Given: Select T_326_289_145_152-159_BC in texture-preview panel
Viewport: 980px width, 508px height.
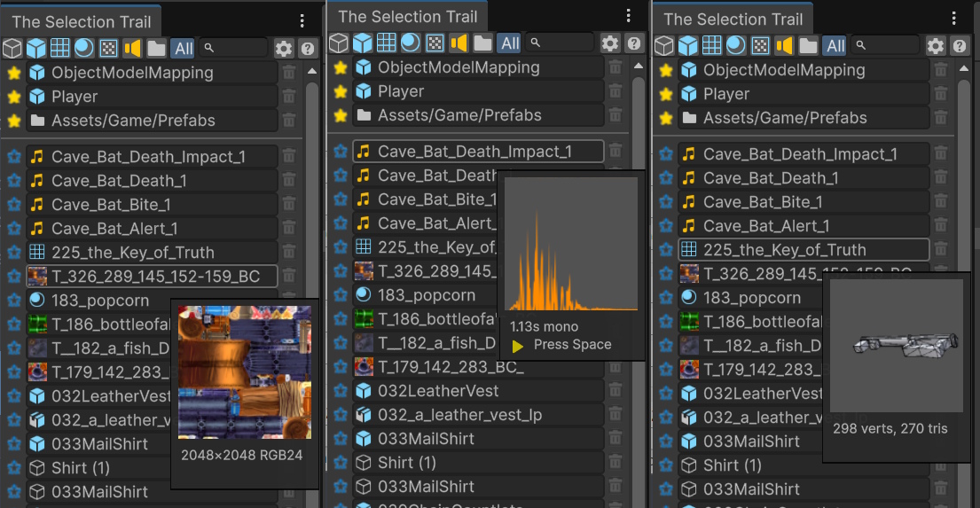Looking at the screenshot, I should pyautogui.click(x=152, y=277).
